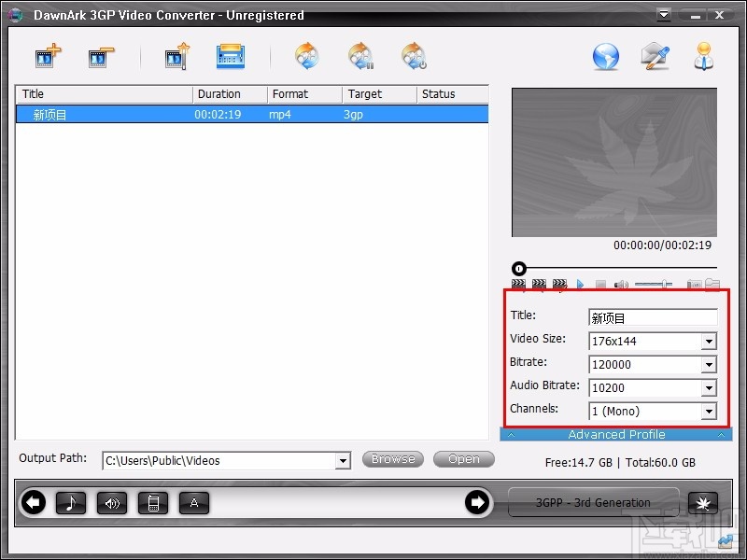The height and width of the screenshot is (560, 747).
Task: Open the DawnArk website via globe icon
Action: pyautogui.click(x=605, y=56)
